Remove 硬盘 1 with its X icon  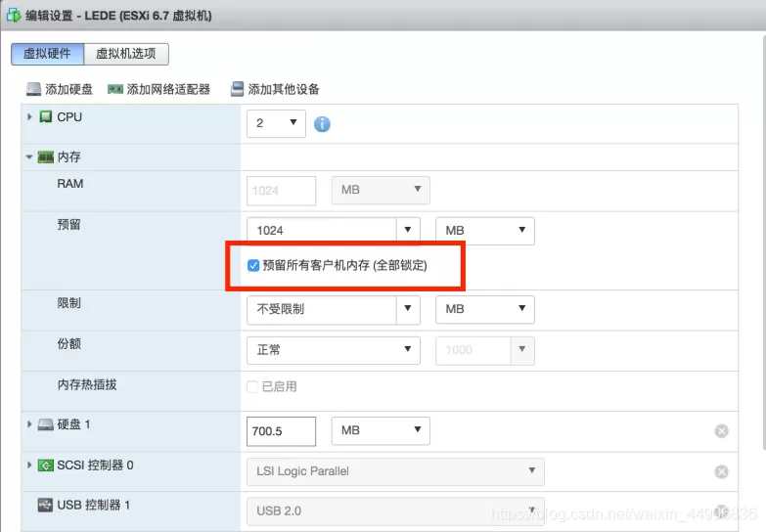coord(722,431)
